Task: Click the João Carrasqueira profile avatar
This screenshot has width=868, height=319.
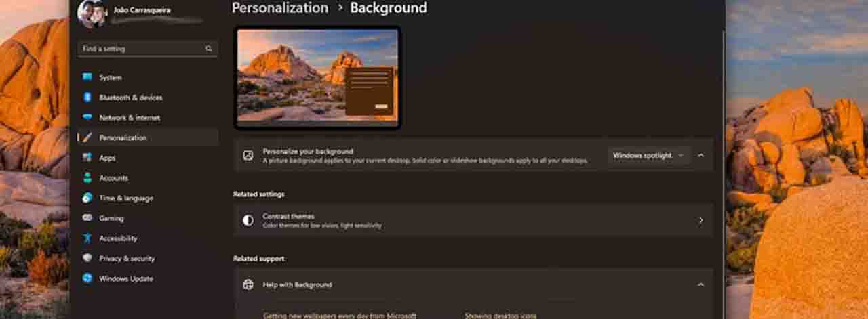Action: (92, 14)
